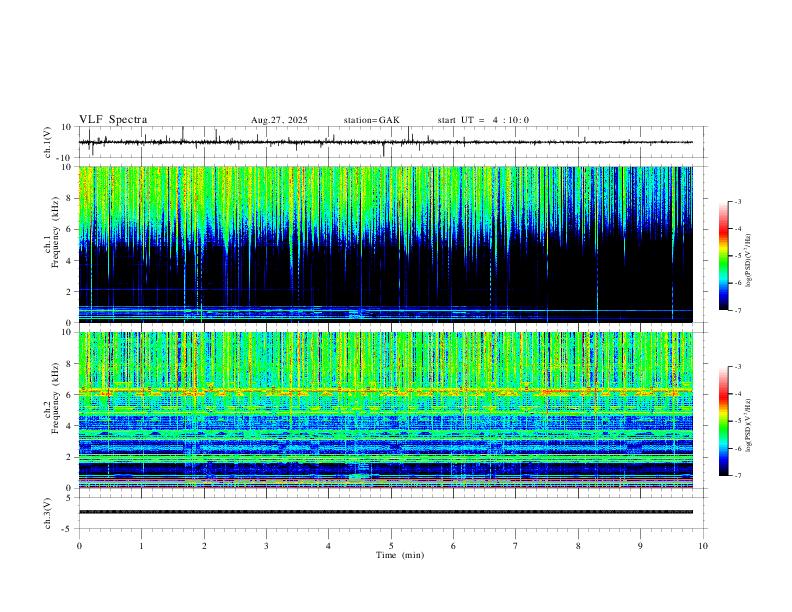Click the "VLF Spectra" title text

tap(113, 120)
